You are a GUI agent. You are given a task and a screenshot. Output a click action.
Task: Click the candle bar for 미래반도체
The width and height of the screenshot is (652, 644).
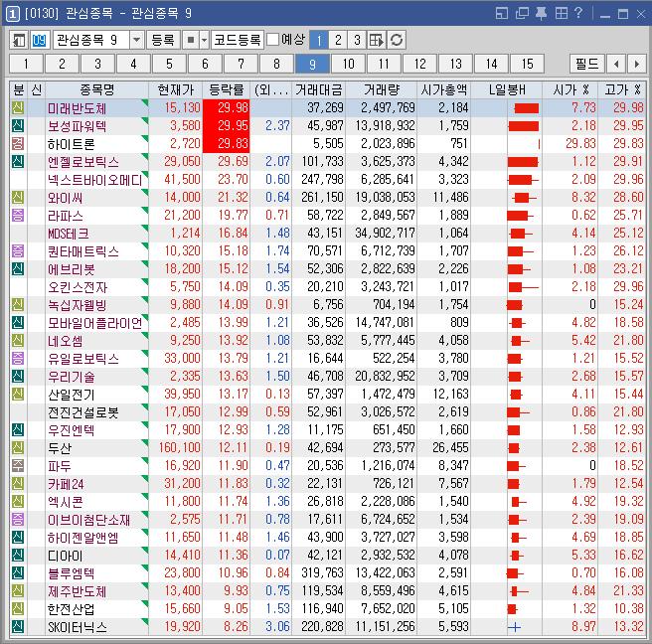coord(526,108)
